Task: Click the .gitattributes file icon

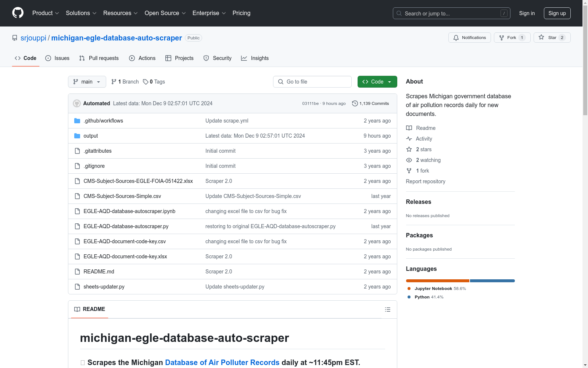Action: tap(77, 151)
